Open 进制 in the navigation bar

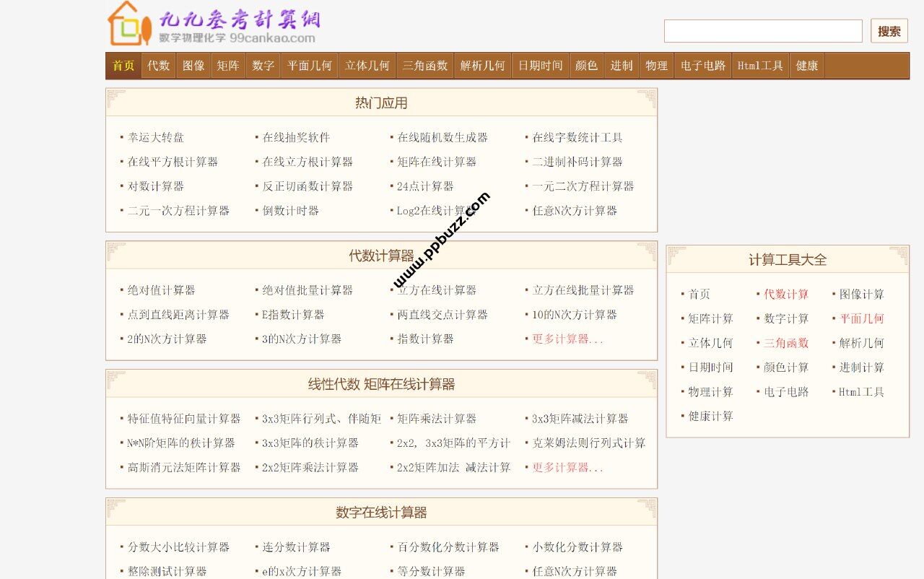tap(622, 66)
